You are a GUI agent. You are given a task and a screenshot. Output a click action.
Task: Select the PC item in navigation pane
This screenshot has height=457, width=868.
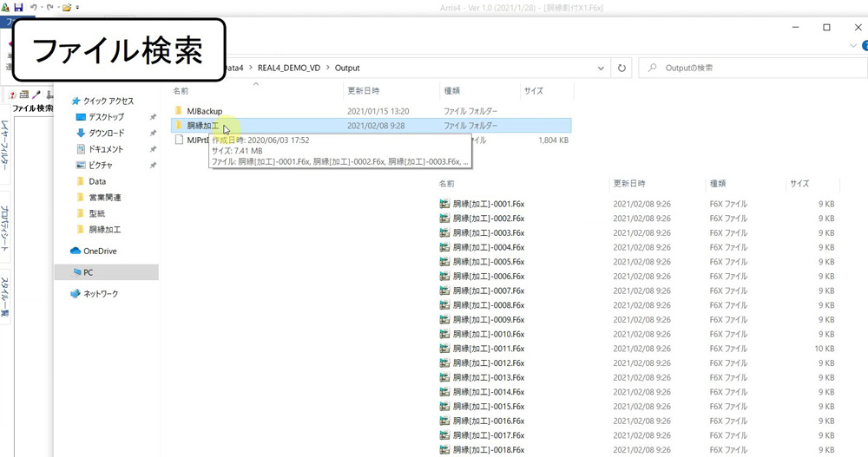coord(89,272)
